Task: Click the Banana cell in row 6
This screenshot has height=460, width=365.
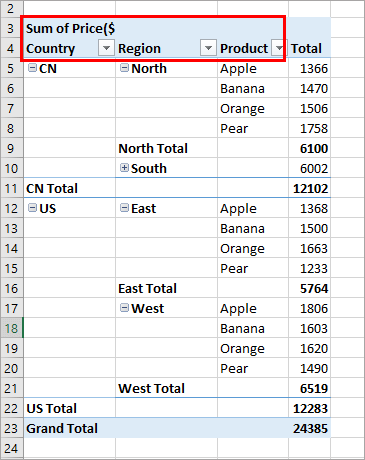Action: coord(253,88)
